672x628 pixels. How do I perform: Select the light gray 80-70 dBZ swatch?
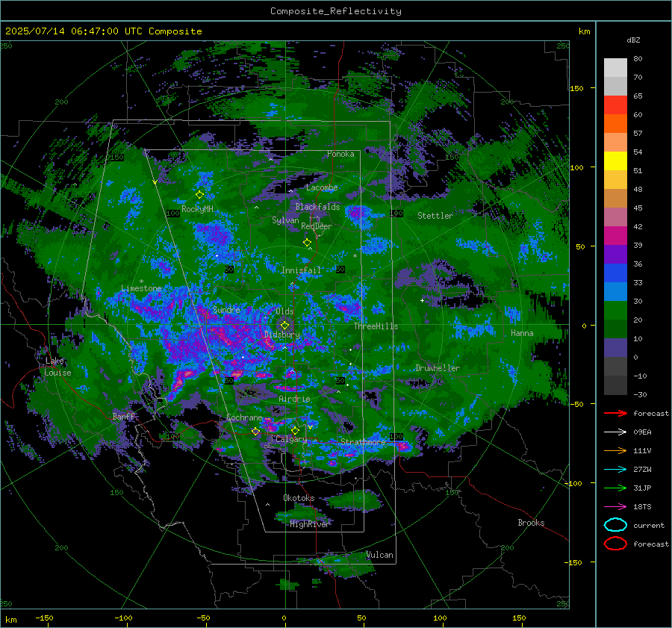point(615,67)
